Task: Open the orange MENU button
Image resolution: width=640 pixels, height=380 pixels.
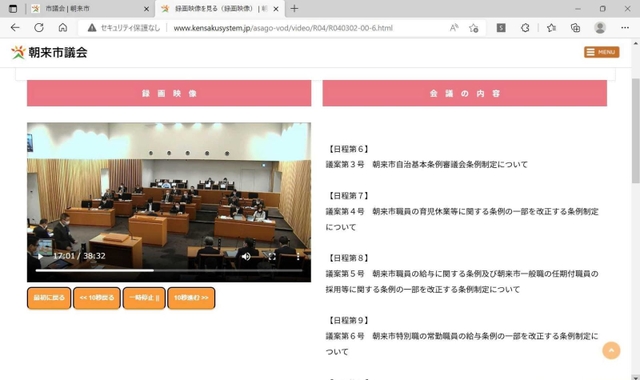Action: pyautogui.click(x=602, y=52)
